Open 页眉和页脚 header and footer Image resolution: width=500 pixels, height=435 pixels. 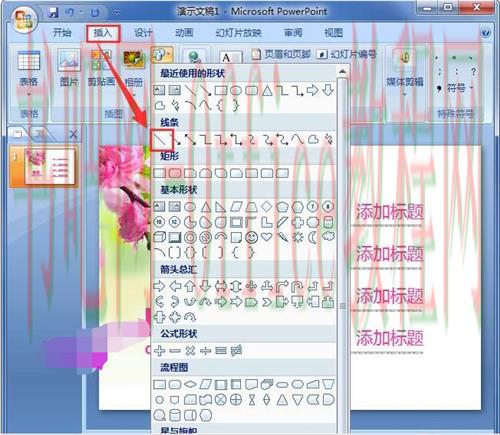point(281,54)
